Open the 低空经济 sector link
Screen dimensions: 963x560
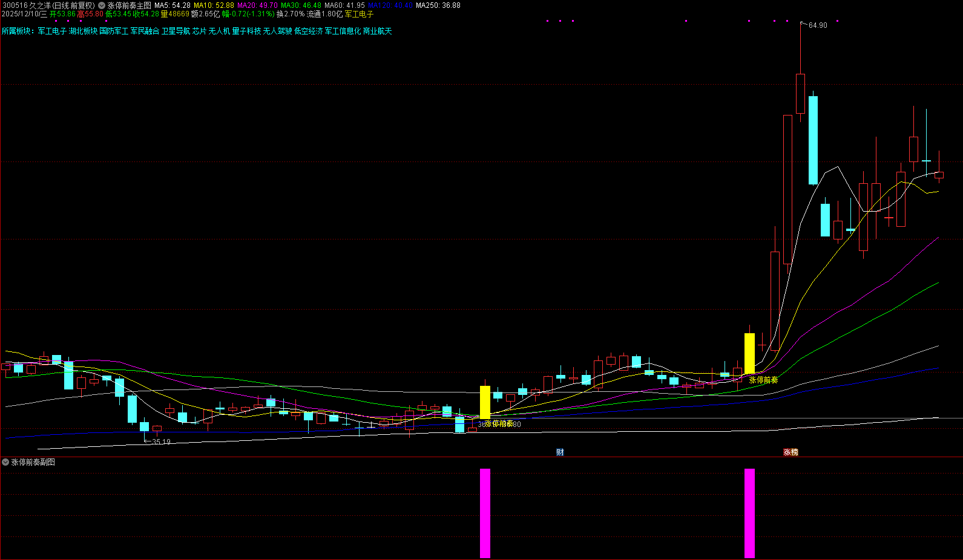point(309,31)
